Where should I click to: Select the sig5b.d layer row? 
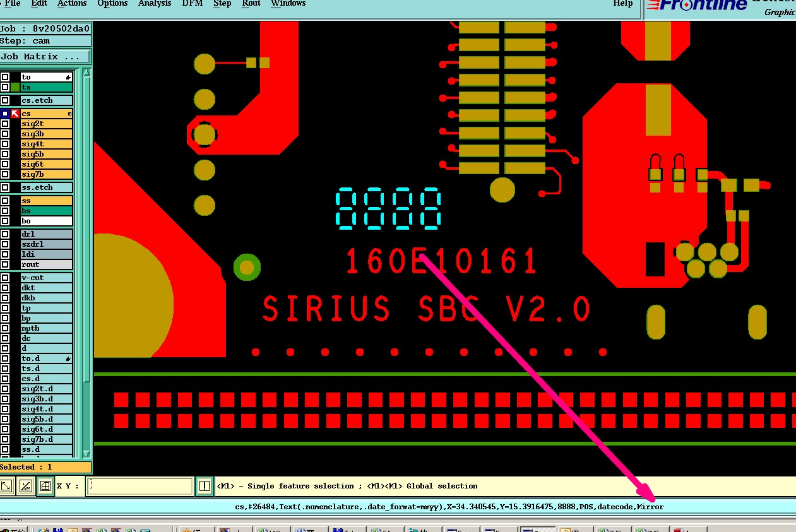point(46,419)
